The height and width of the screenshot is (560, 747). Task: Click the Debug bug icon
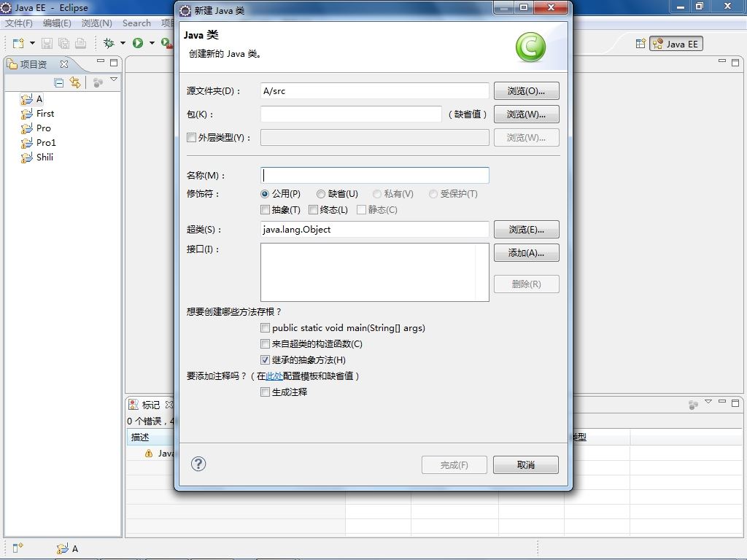click(109, 43)
